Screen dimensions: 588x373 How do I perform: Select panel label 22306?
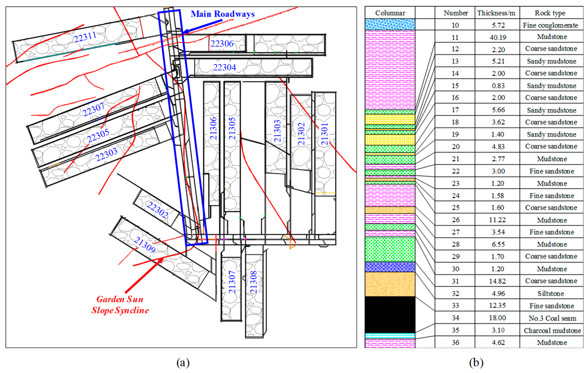pyautogui.click(x=222, y=44)
